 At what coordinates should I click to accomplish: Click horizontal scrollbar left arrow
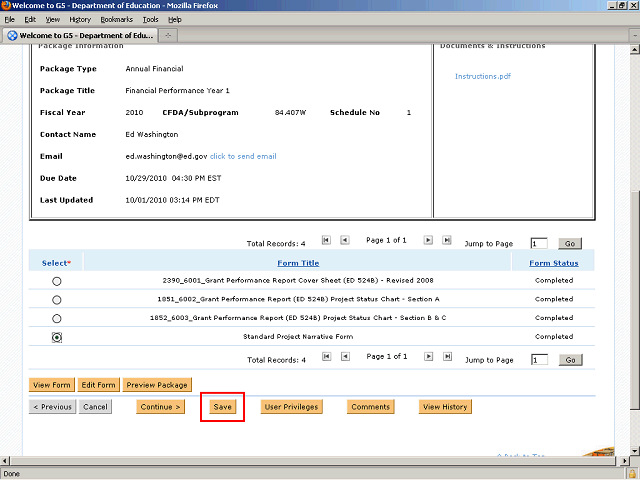(x=4, y=461)
